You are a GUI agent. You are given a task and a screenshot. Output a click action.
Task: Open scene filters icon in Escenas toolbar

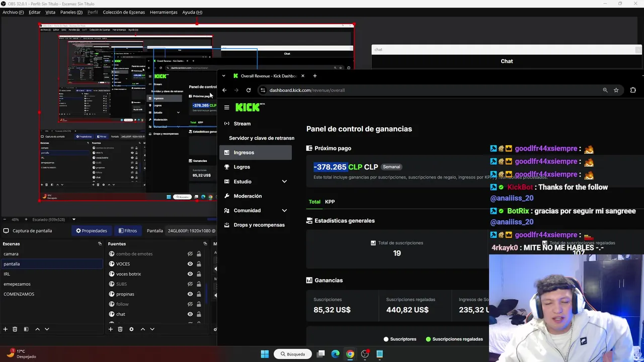click(26, 329)
